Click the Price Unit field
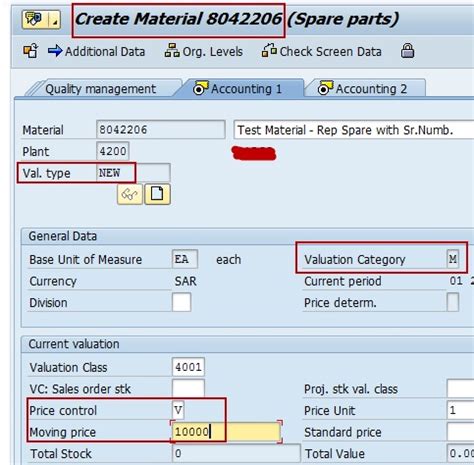The width and height of the screenshot is (474, 465). 460,410
